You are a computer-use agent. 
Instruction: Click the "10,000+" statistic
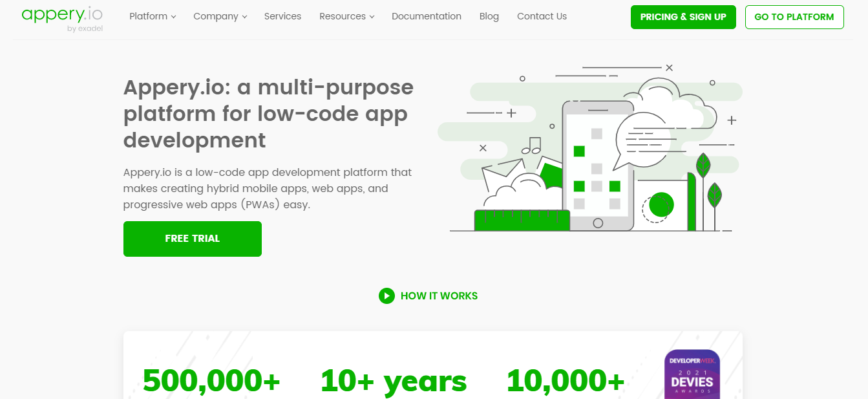[566, 381]
